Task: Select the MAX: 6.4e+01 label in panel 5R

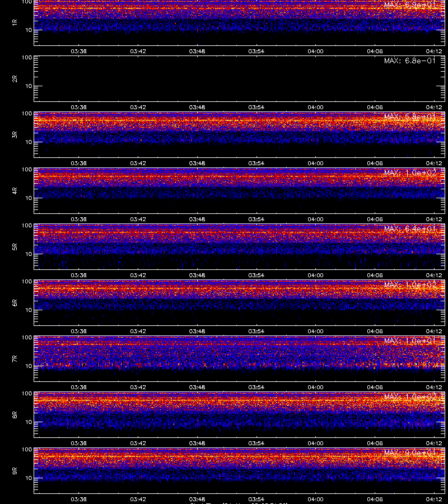Action: coord(410,229)
